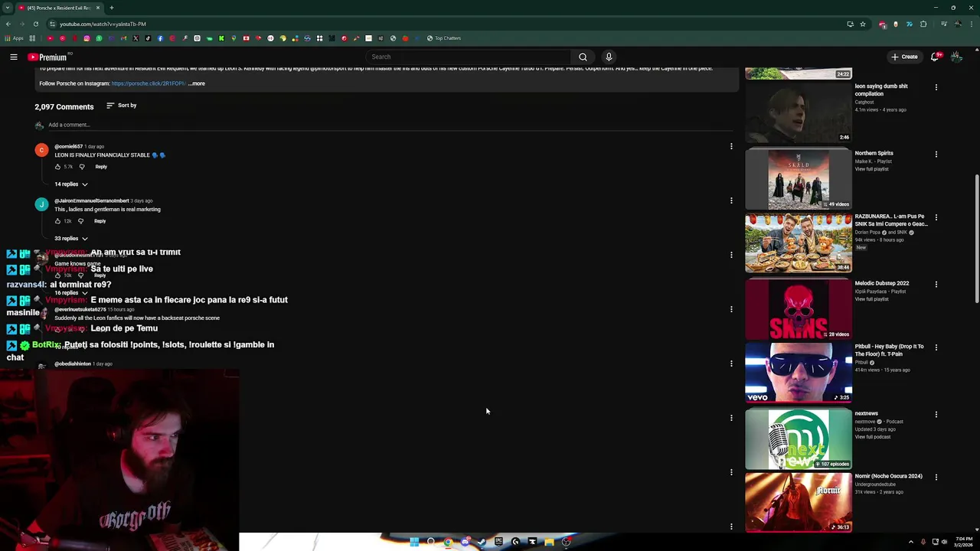Open options menu for @JaironEmmanuelSerranoImbert comment

[731, 201]
